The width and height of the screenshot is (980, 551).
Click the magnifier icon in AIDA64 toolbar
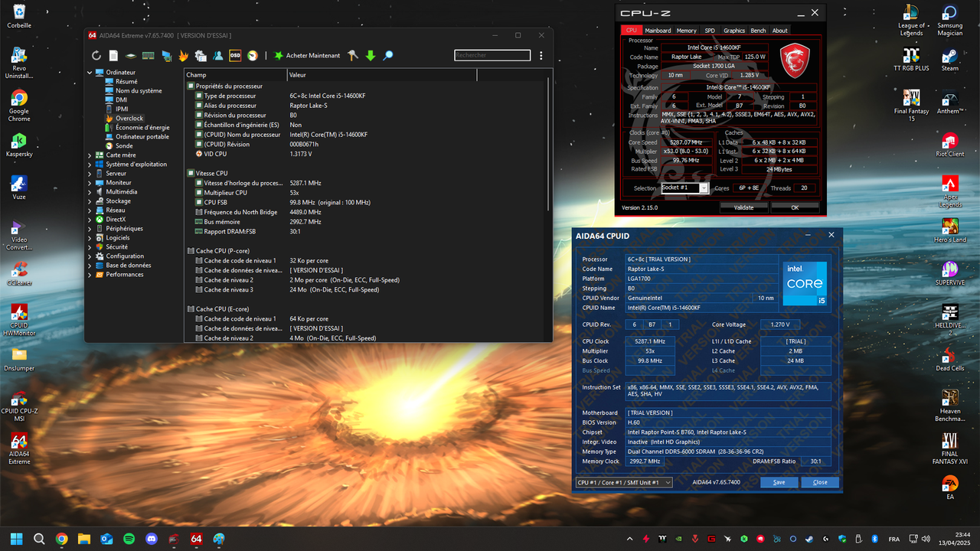[x=388, y=55]
